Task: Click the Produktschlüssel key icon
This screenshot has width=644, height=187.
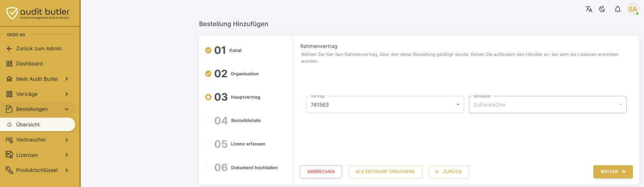Action: pyautogui.click(x=9, y=170)
